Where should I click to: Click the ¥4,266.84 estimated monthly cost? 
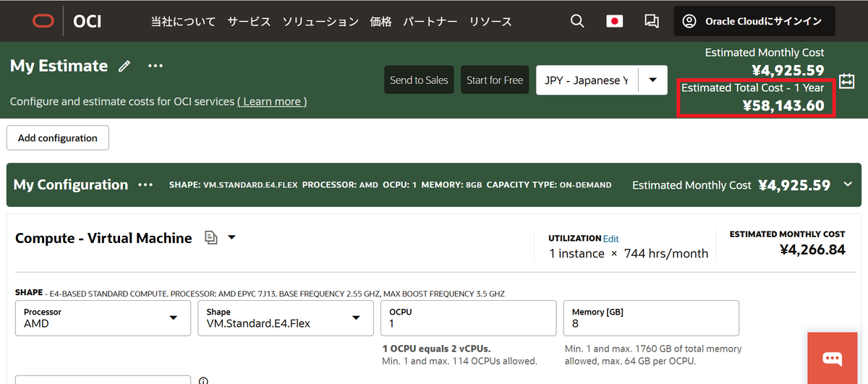pyautogui.click(x=812, y=249)
